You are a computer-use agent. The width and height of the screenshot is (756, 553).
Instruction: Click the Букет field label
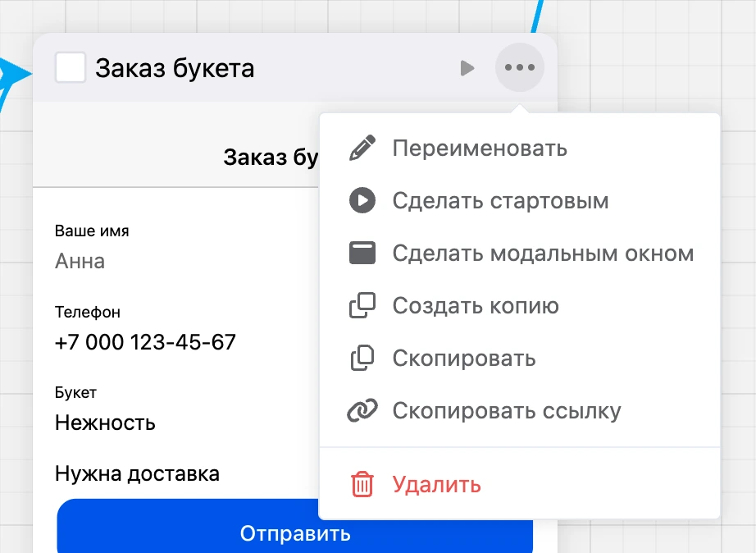coord(75,392)
